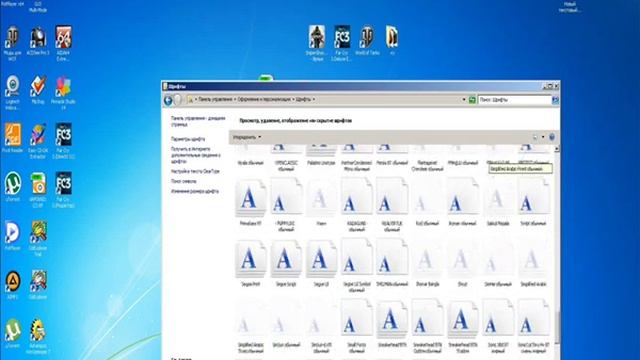This screenshot has height=360, width=640.
Task: Select the Segoe UI font family
Action: pyautogui.click(x=321, y=263)
